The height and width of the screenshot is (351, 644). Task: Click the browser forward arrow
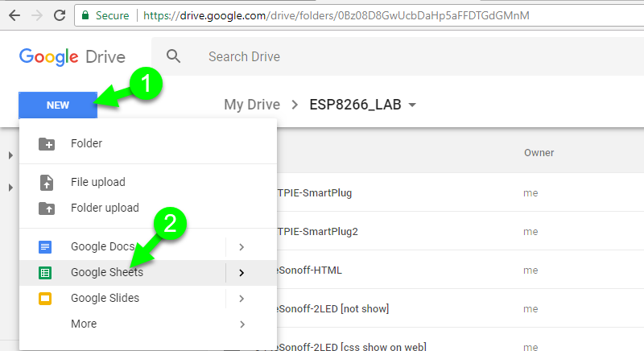[x=37, y=15]
